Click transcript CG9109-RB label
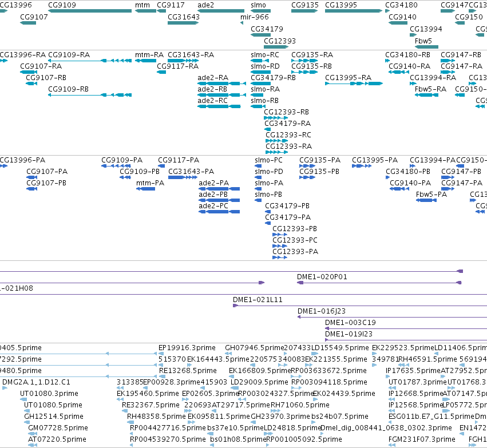Viewport: 487px width, 448px height. click(68, 89)
